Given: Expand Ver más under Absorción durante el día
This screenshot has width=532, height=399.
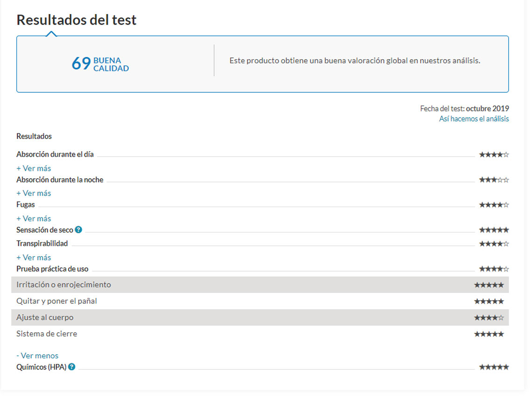Looking at the screenshot, I should point(34,168).
